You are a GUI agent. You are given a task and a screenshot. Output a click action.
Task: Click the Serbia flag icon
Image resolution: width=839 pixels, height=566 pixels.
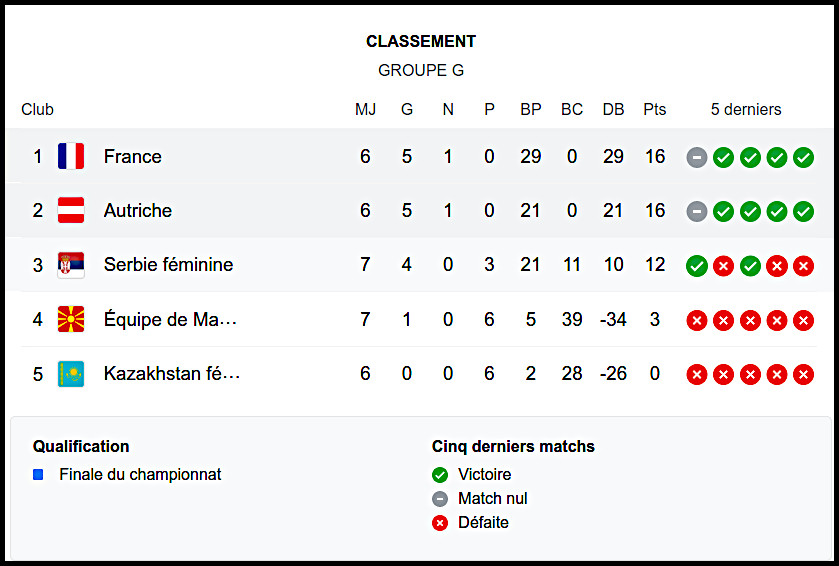[x=70, y=265]
